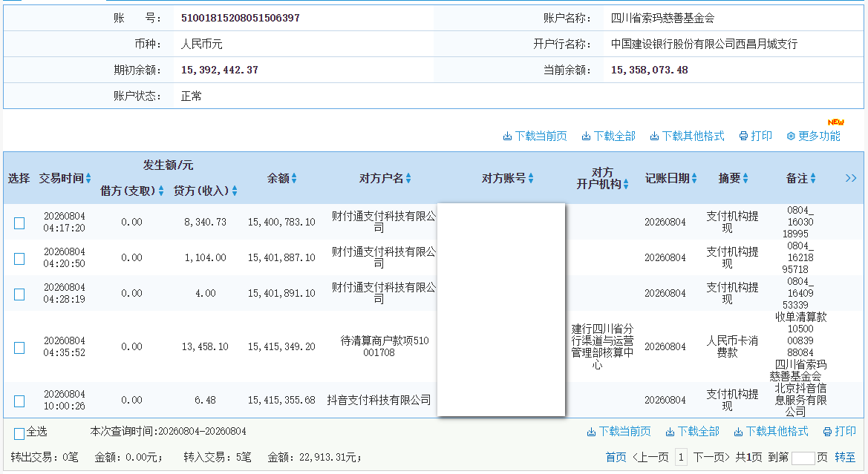Sort by 对方户名 column arrows
This screenshot has height=474, width=868.
tap(408, 178)
